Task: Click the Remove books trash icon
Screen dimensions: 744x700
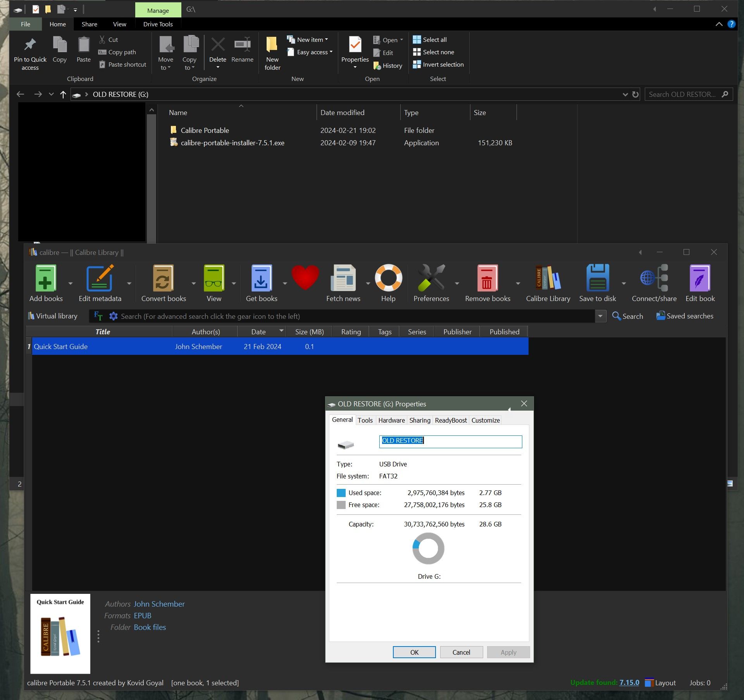Action: [x=487, y=278]
